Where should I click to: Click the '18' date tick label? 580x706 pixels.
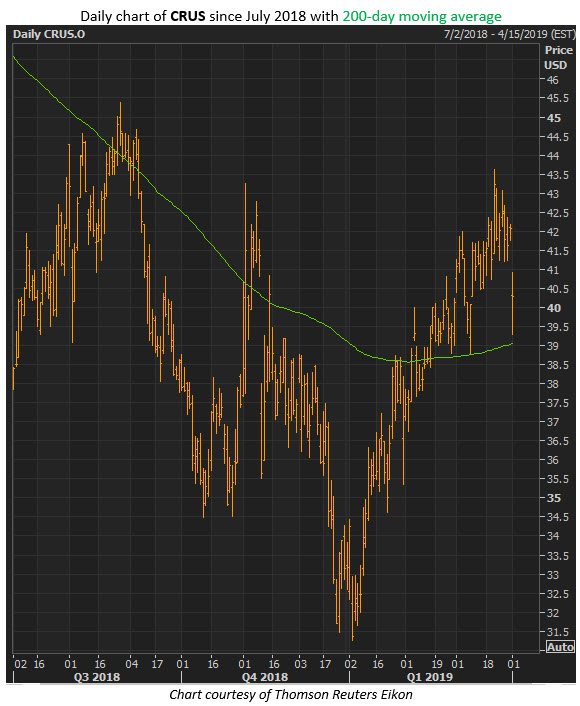tap(488, 664)
